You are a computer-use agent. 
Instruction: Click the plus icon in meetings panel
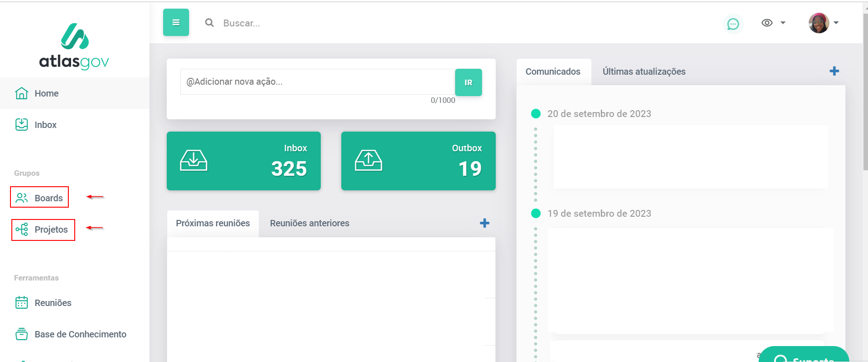485,223
